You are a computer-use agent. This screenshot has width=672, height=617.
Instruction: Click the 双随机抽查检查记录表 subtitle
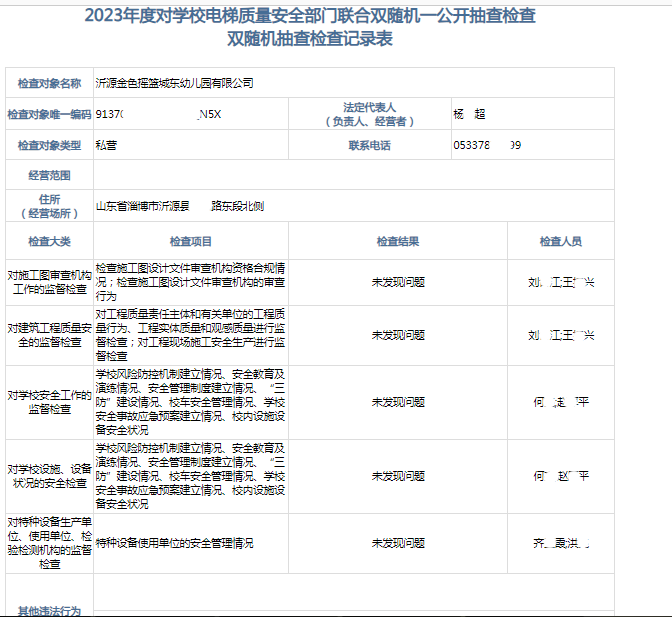pyautogui.click(x=309, y=39)
